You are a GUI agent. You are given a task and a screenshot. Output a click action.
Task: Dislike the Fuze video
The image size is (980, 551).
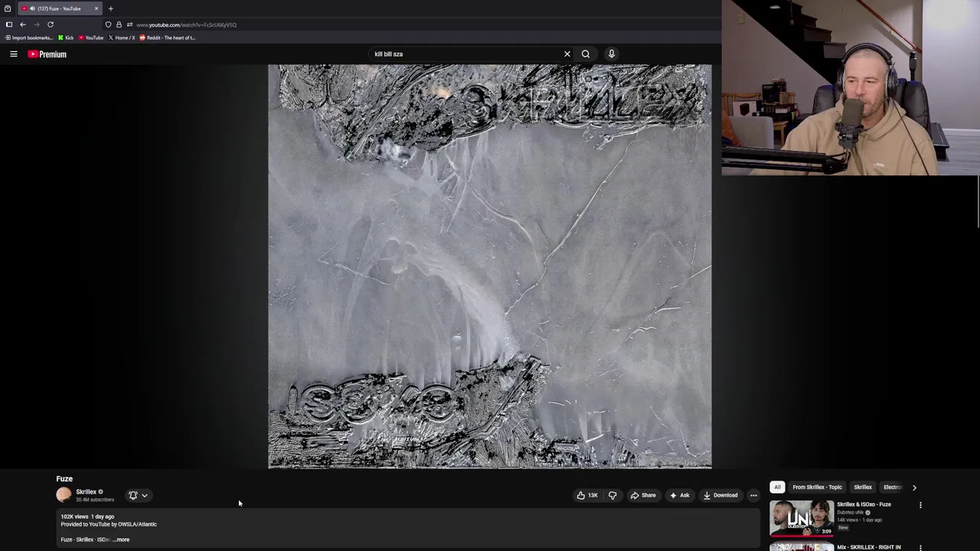(x=612, y=495)
